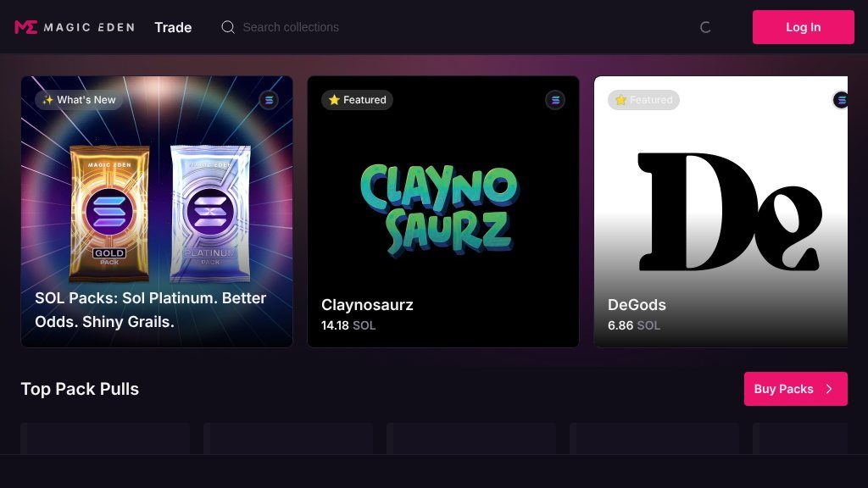Screen dimensions: 868x488
Task: Click the Log In button
Action: (804, 27)
